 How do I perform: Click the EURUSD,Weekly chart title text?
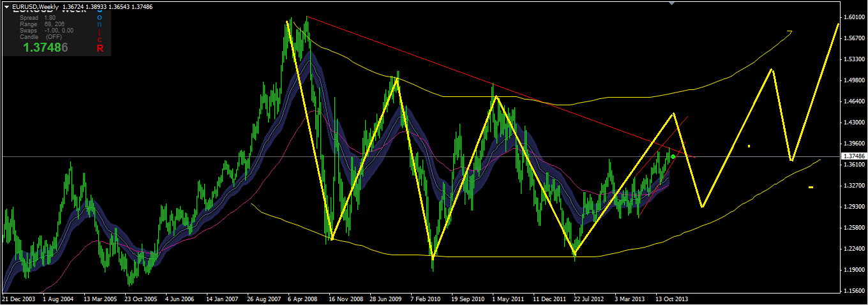[x=35, y=6]
